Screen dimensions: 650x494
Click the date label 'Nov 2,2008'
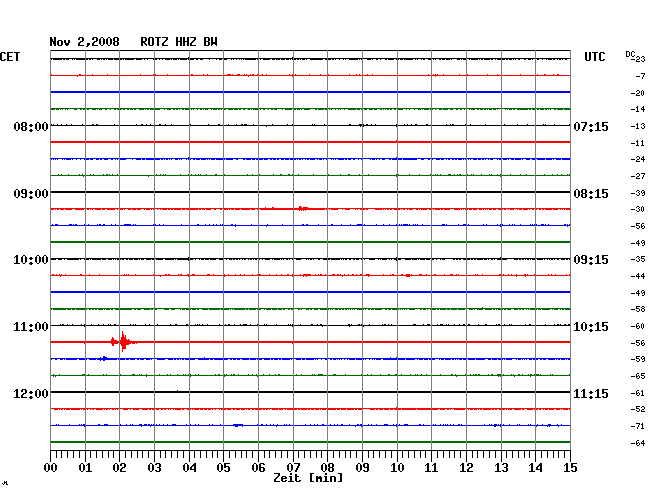tap(84, 42)
